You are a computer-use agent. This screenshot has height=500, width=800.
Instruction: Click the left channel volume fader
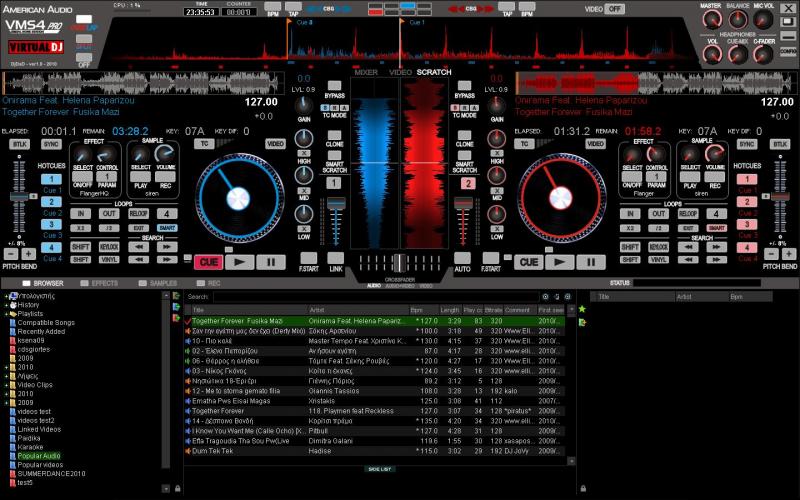click(336, 204)
